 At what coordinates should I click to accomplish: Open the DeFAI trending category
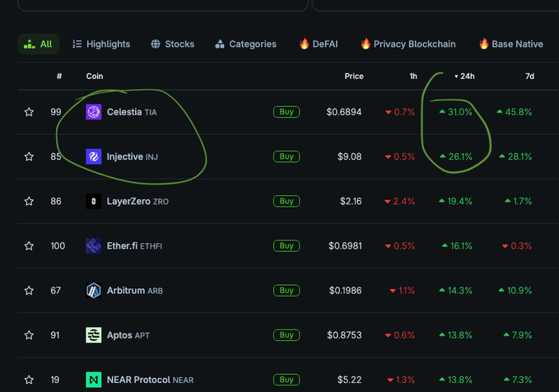click(x=319, y=44)
